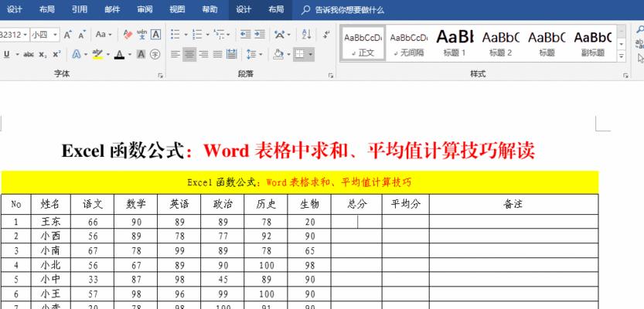Screen dimensions: 644x309
Task: Move styles gallery down one row
Action: coord(622,43)
